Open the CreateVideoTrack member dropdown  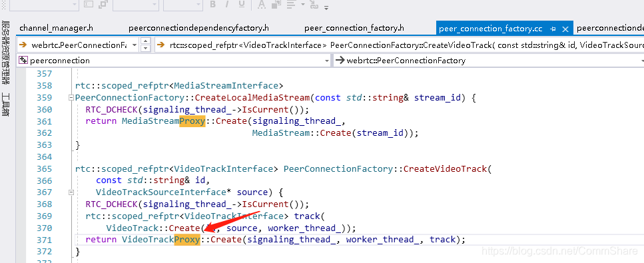click(399, 45)
